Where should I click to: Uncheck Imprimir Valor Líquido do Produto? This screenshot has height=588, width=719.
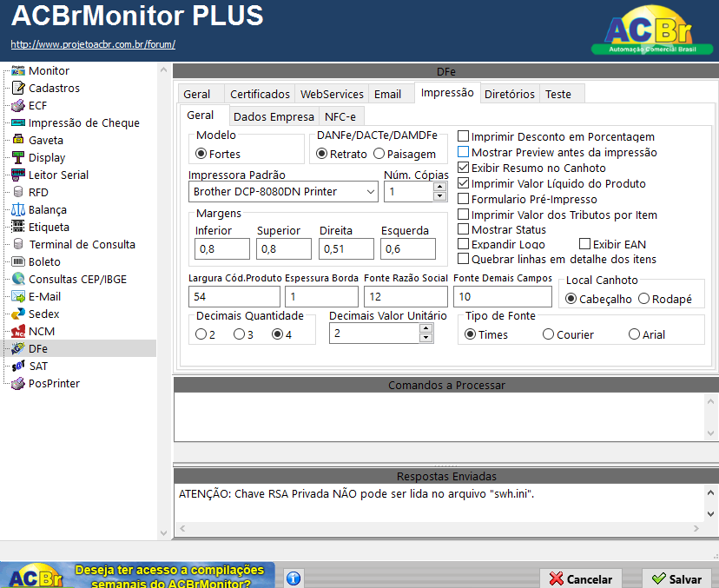[463, 183]
